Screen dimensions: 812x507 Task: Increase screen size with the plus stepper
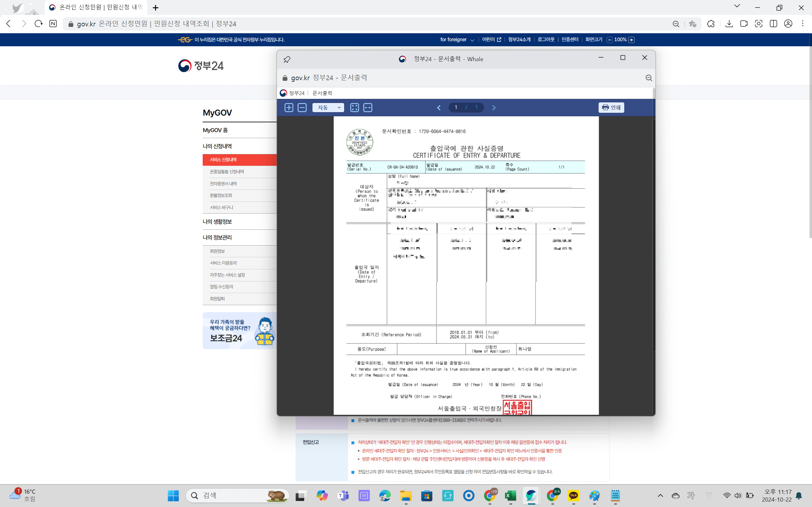[631, 40]
